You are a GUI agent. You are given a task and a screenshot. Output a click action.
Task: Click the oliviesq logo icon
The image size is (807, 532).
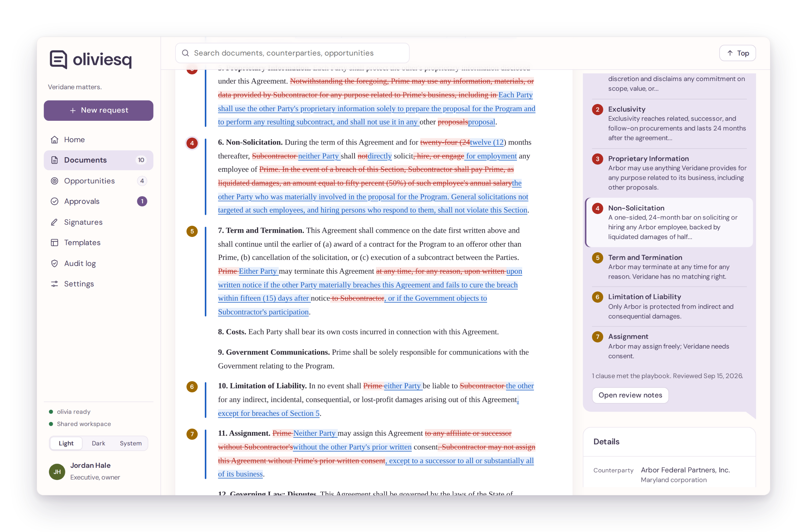point(58,59)
